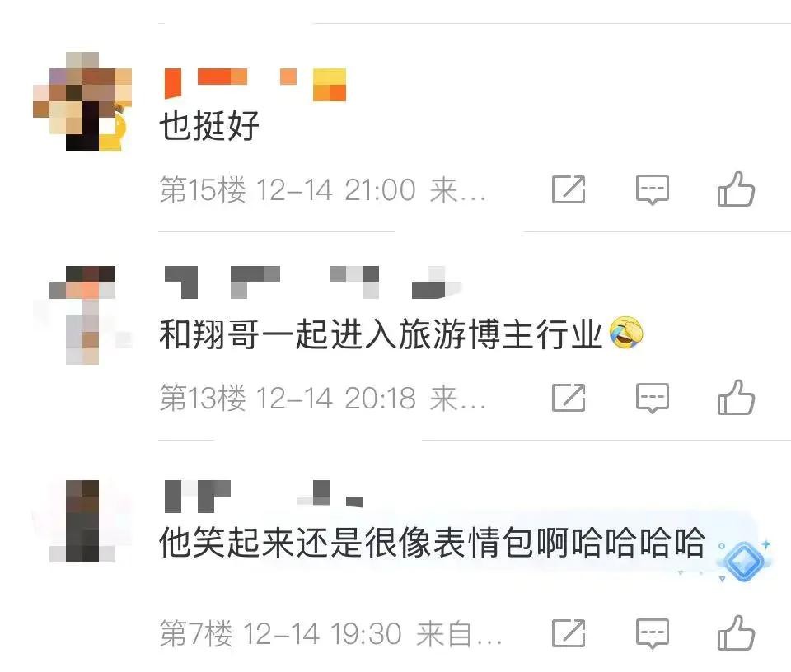
Task: Tap the blue diamond badge on 第7楼
Action: click(745, 561)
